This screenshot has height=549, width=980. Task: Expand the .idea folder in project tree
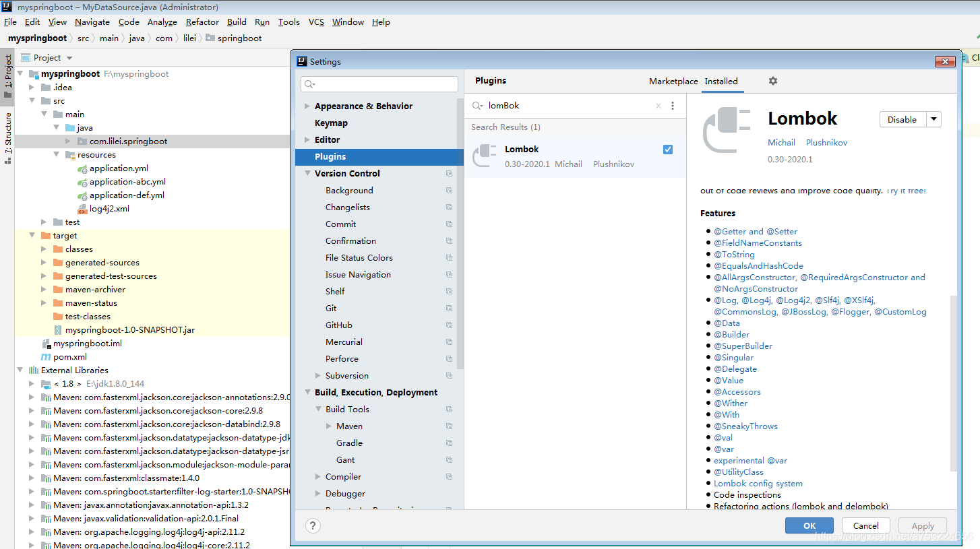point(32,88)
